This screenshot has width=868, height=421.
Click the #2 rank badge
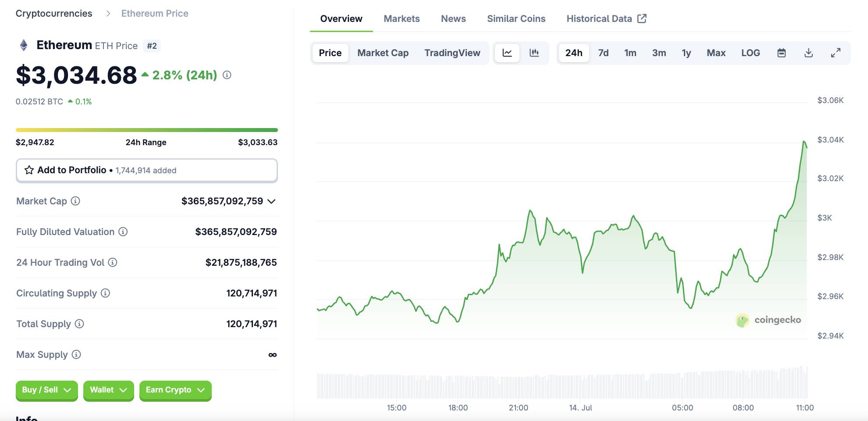[152, 46]
